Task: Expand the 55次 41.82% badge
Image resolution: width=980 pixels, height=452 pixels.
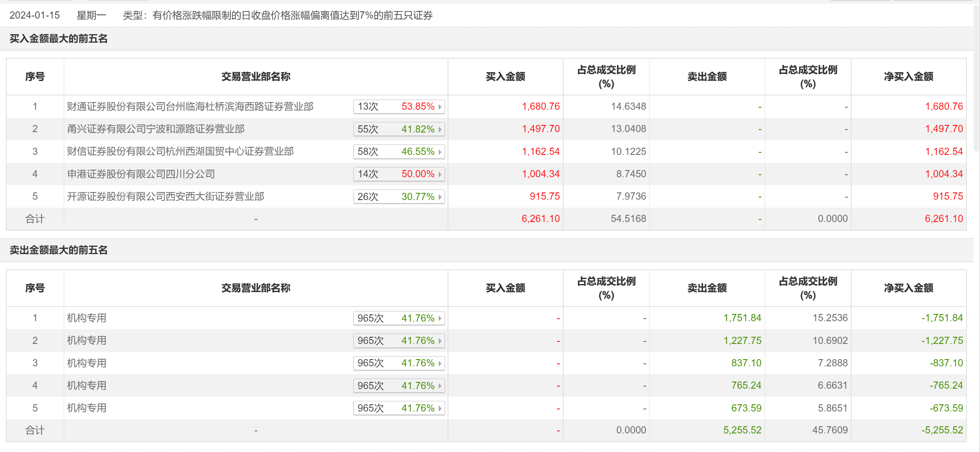Action: (399, 129)
